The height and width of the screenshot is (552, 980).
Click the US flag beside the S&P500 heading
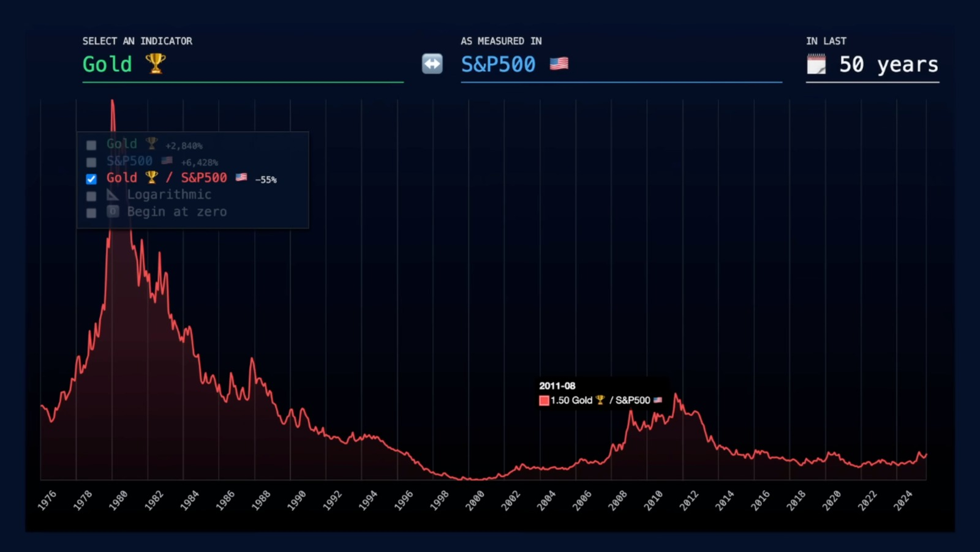(x=559, y=64)
